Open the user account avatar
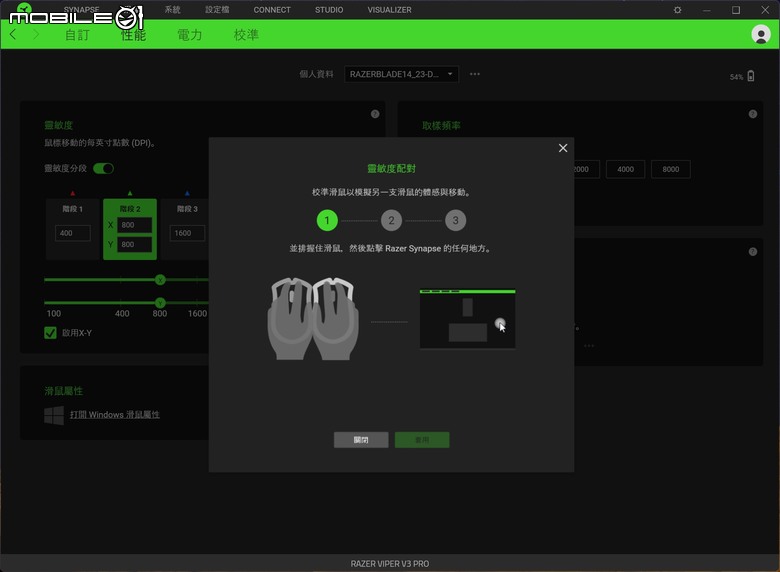Image resolution: width=780 pixels, height=572 pixels. (761, 34)
